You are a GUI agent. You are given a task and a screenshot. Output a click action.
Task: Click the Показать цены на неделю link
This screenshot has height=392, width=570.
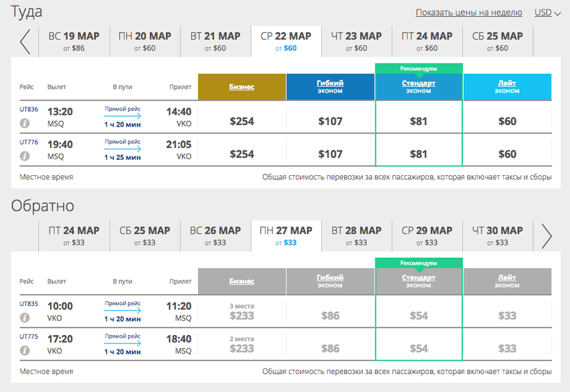[469, 13]
